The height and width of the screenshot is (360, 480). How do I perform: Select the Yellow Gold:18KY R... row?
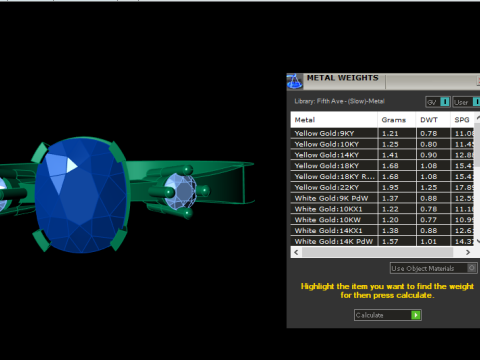(x=382, y=176)
